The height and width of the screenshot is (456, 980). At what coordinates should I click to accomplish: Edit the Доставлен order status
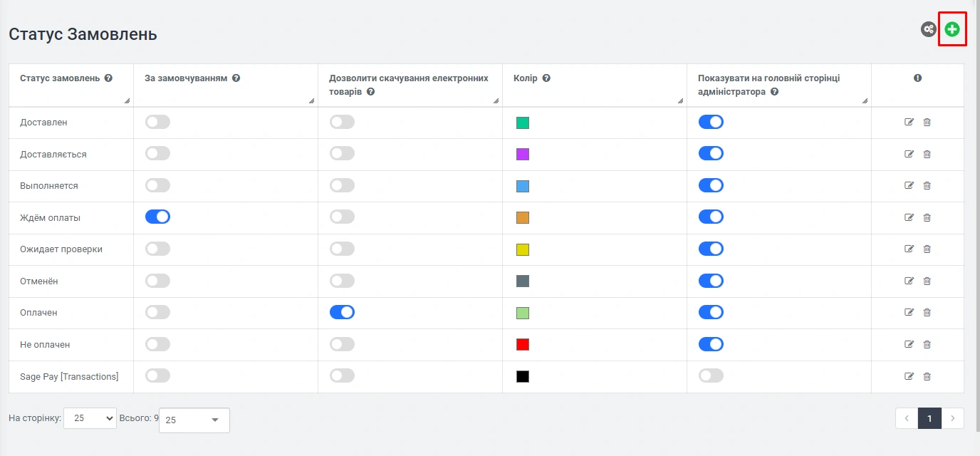coord(909,123)
